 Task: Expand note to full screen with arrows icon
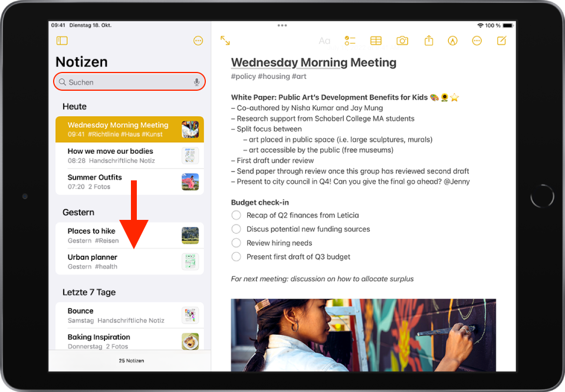[225, 41]
